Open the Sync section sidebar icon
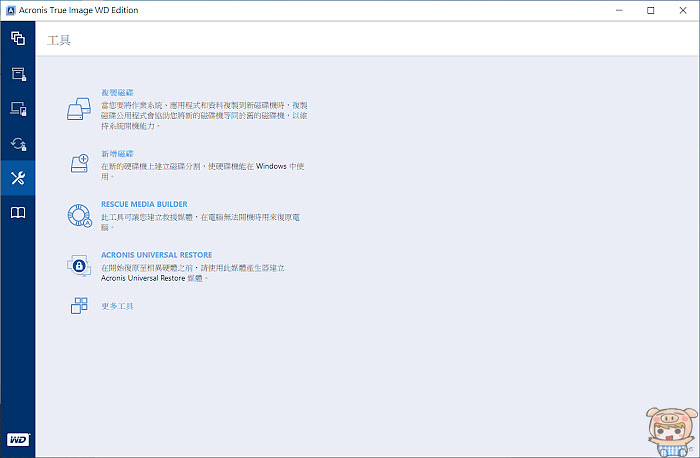 [x=18, y=143]
